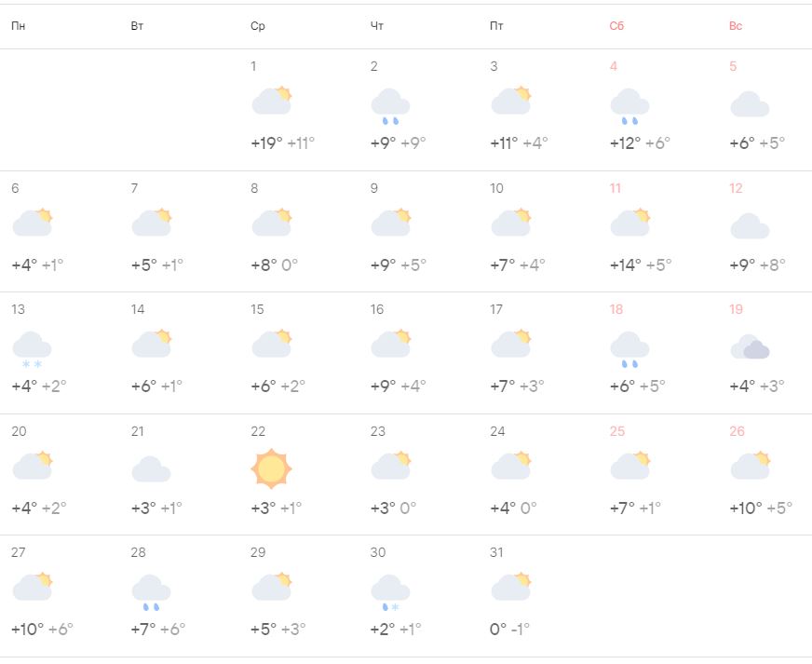Click the partly cloudy icon on day 31
The image size is (812, 664).
(511, 586)
